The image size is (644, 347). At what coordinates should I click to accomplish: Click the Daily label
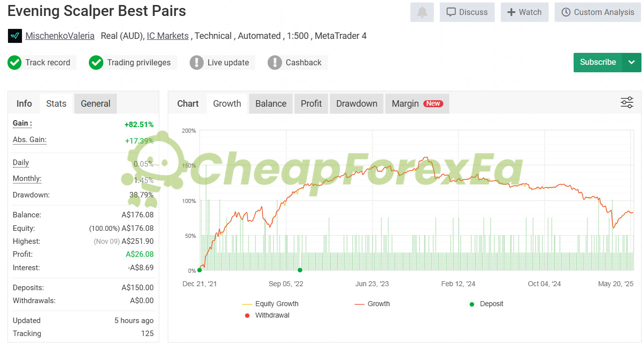[x=21, y=163]
